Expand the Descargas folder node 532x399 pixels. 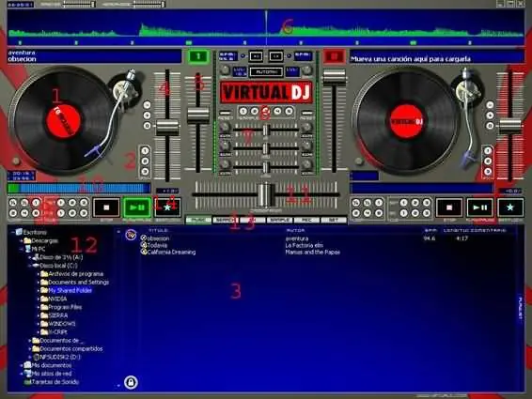21,241
